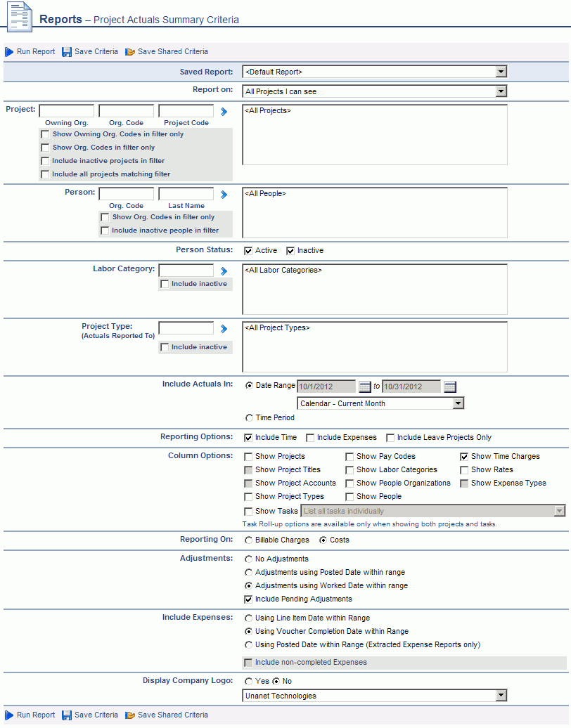Enable the Show People column option

[349, 497]
